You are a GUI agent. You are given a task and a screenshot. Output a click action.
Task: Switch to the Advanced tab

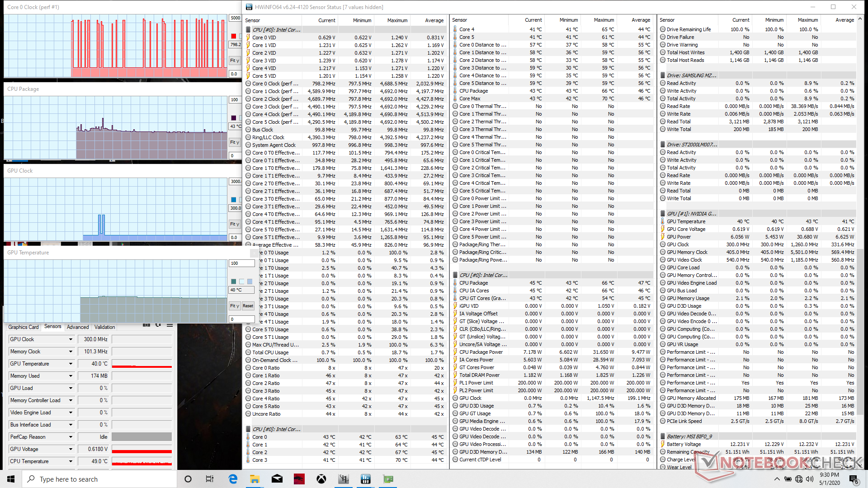pyautogui.click(x=78, y=327)
